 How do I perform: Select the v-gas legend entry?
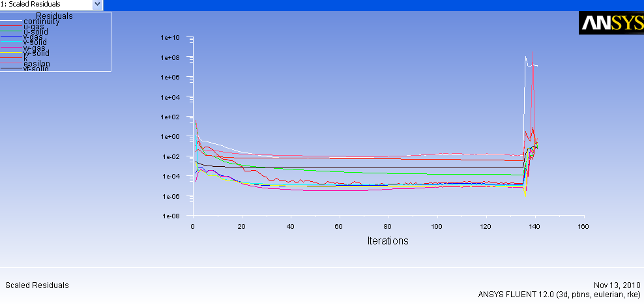(x=33, y=37)
